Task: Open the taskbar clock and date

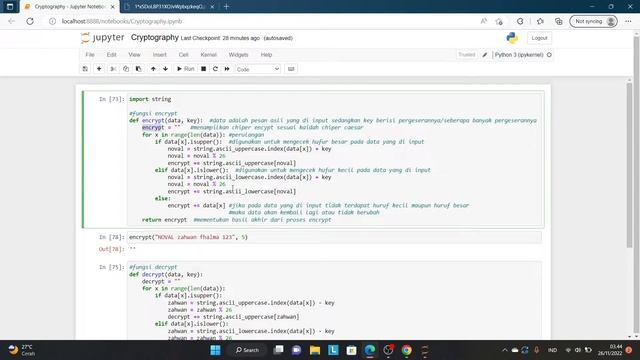Action: [x=610, y=350]
